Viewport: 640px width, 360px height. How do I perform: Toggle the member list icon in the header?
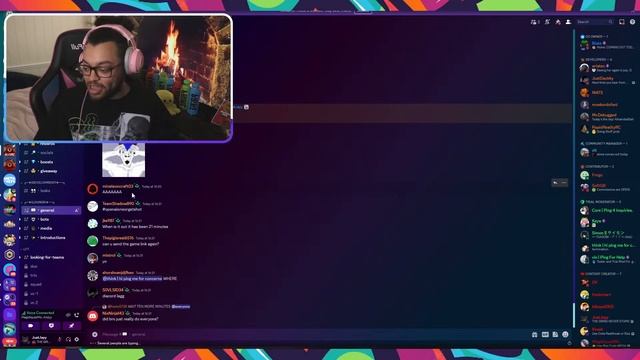click(568, 22)
